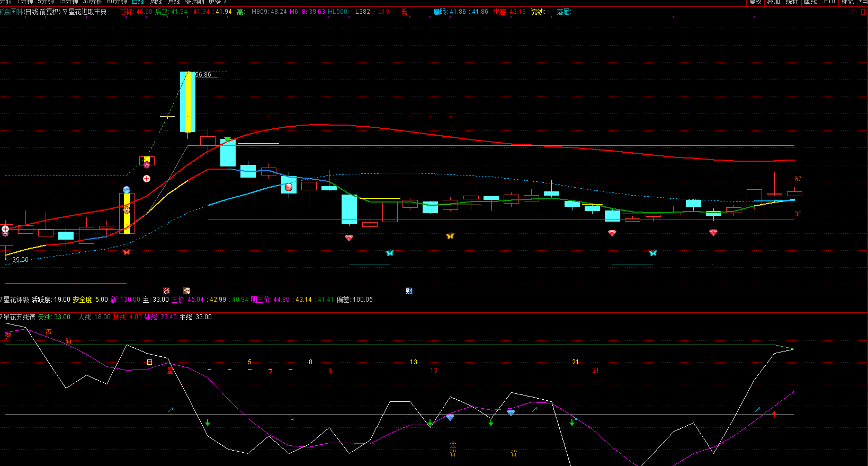Click the white plus circle near the 36.86 run-up
868x466 pixels.
(147, 179)
